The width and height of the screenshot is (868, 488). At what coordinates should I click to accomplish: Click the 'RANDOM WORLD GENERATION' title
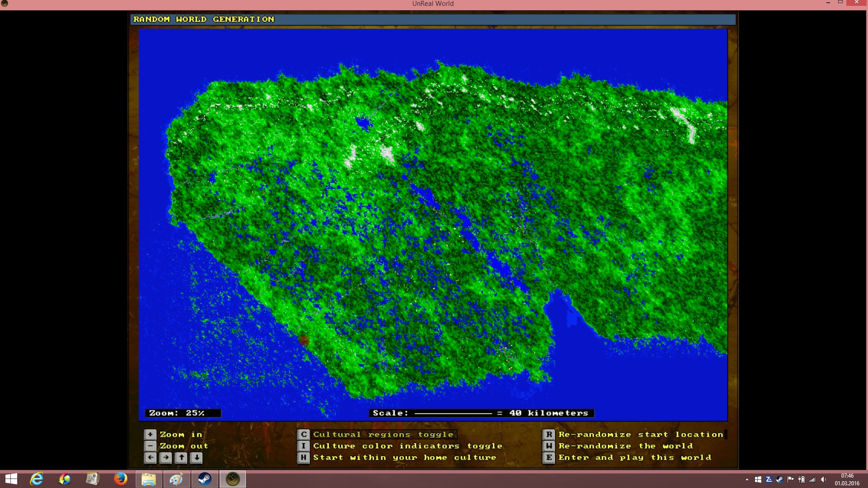[x=203, y=19]
